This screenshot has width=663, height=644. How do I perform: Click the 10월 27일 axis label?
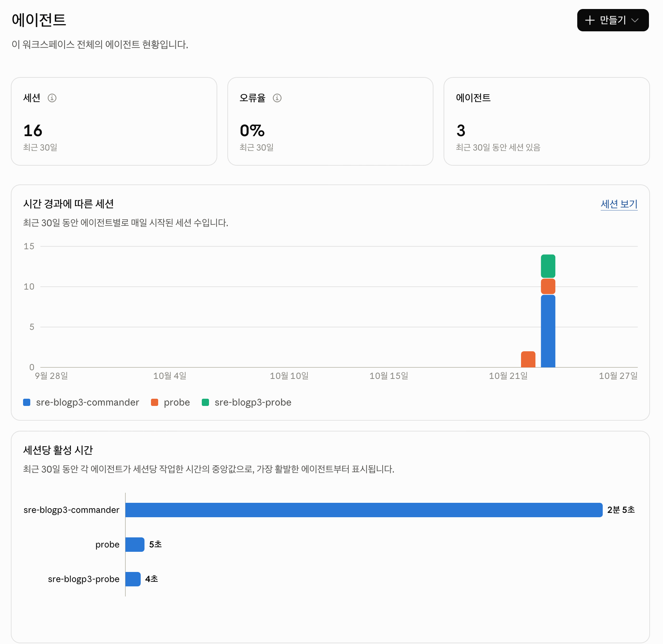(618, 376)
